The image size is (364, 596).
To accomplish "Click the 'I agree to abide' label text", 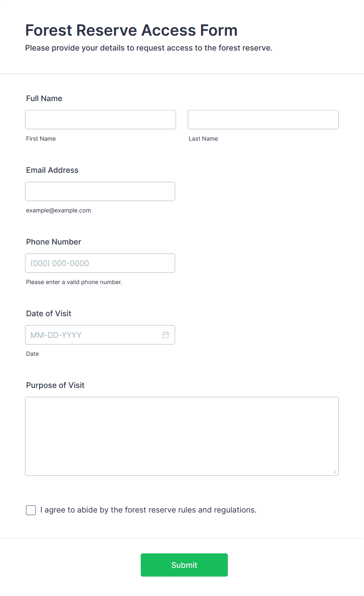I will click(148, 510).
